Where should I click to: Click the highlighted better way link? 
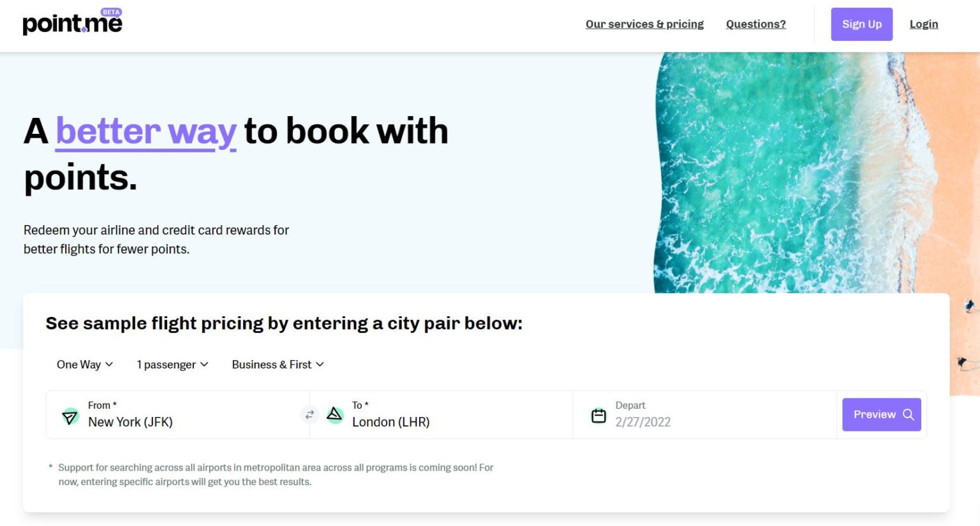click(x=145, y=131)
